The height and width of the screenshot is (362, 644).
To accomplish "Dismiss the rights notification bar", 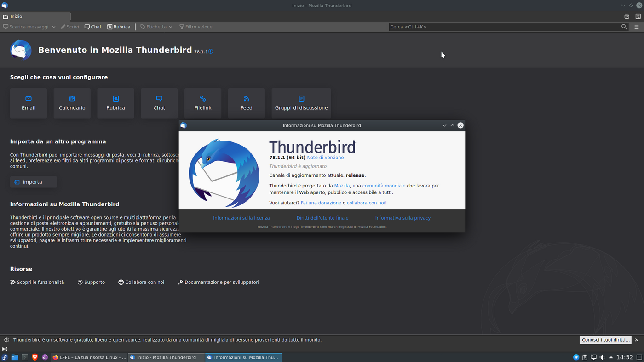I will [x=636, y=340].
